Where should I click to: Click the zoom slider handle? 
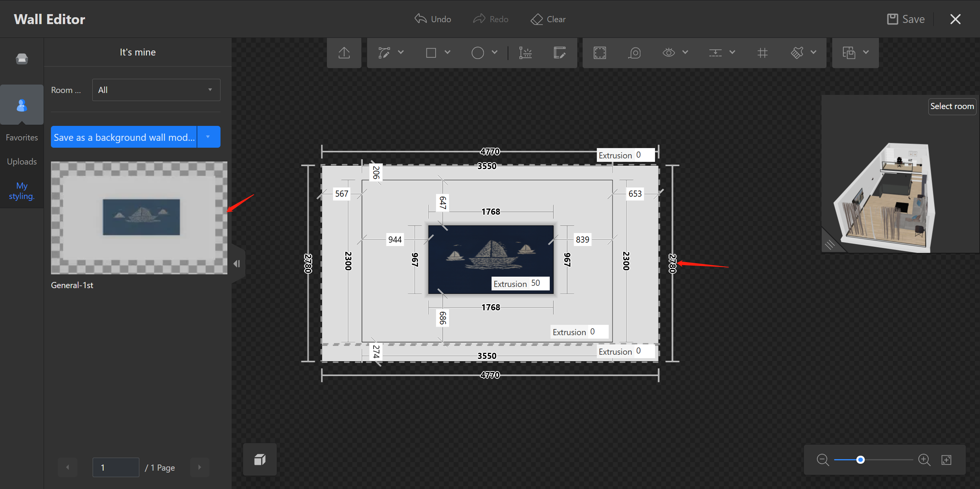coord(860,460)
